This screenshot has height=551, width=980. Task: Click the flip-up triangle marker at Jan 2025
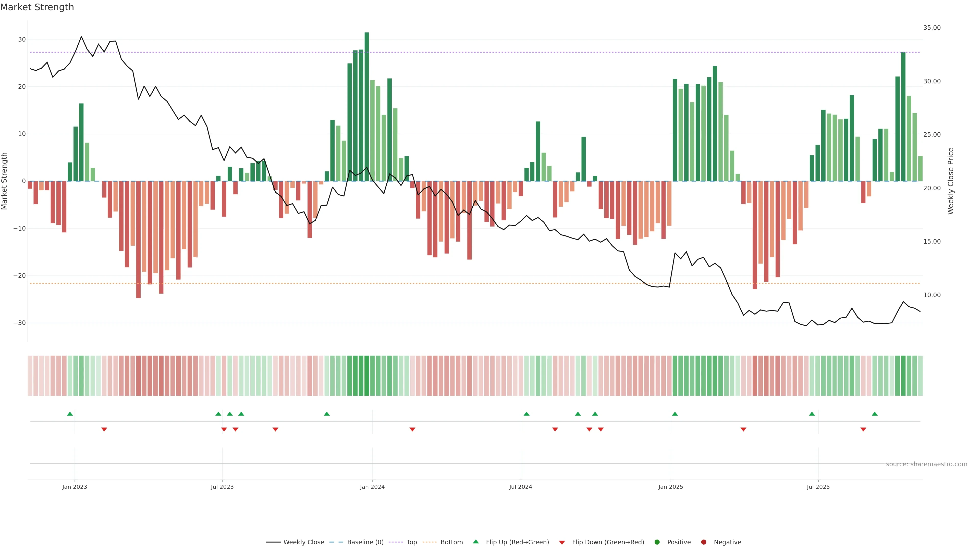pyautogui.click(x=675, y=414)
